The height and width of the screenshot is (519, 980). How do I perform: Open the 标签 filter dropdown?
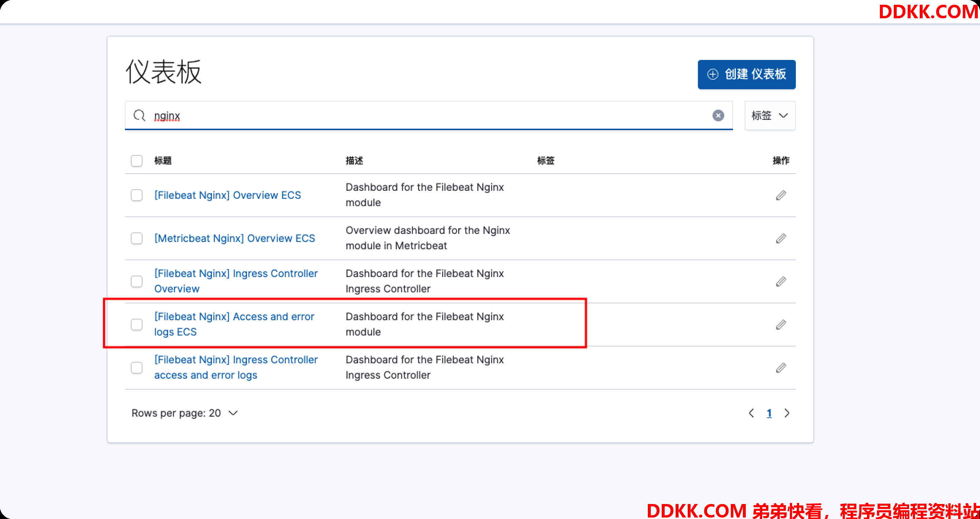770,115
